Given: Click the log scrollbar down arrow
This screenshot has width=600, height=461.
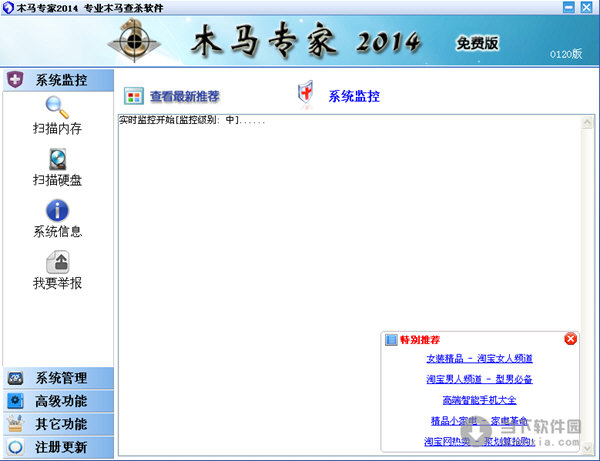Looking at the screenshot, I should point(587,448).
